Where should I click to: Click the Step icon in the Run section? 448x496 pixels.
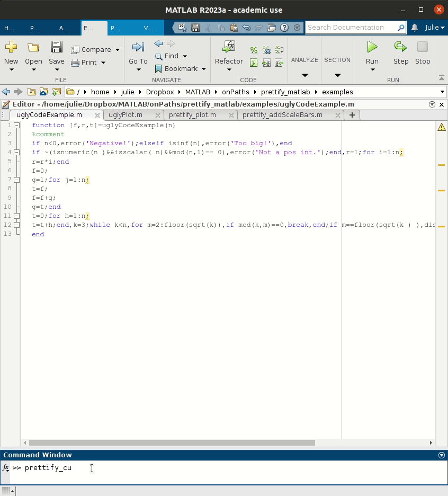point(400,47)
